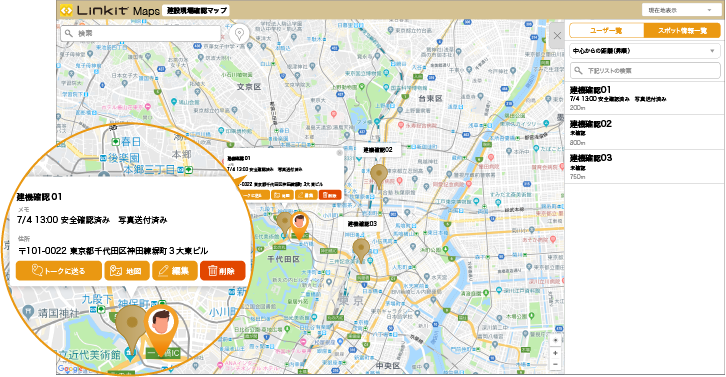726x377 pixels.
Task: Select 建機確認01 in the spot list
Action: tap(645, 98)
